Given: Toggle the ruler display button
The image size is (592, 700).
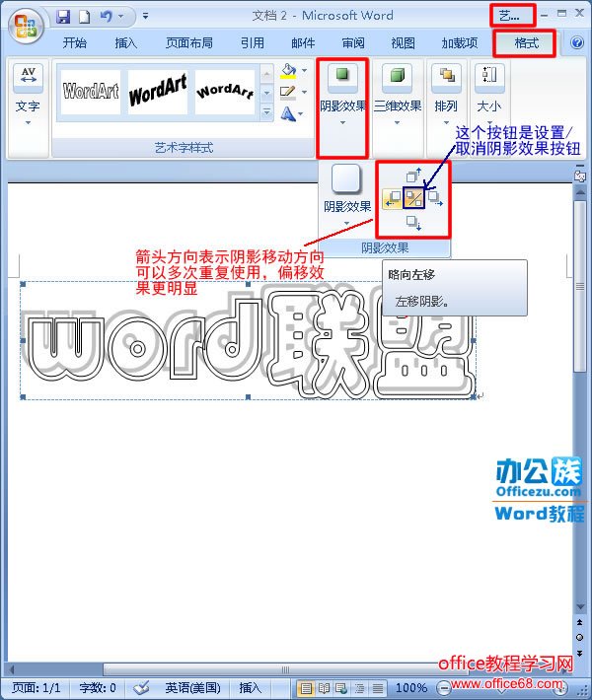Looking at the screenshot, I should pos(580,176).
